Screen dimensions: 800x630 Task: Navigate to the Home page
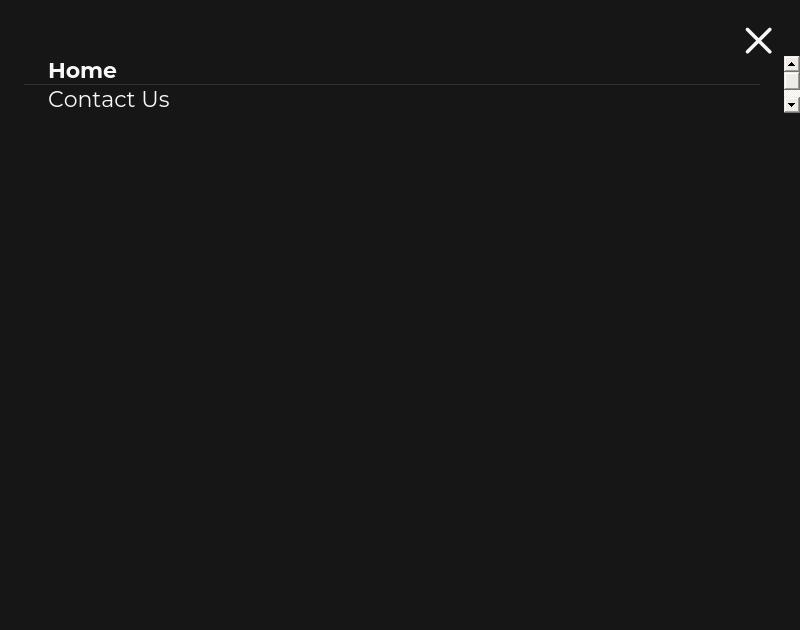pyautogui.click(x=82, y=70)
